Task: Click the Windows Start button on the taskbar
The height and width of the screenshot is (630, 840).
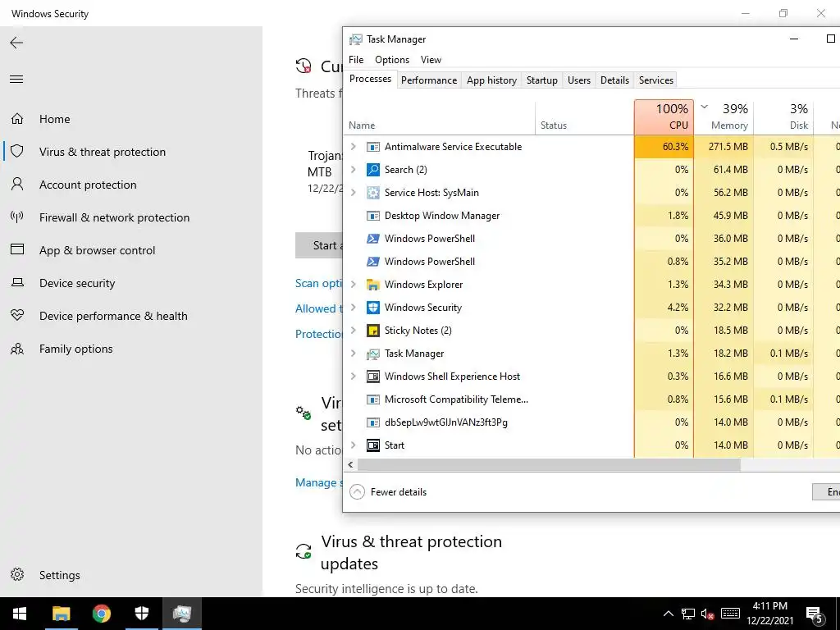Action: 20,614
